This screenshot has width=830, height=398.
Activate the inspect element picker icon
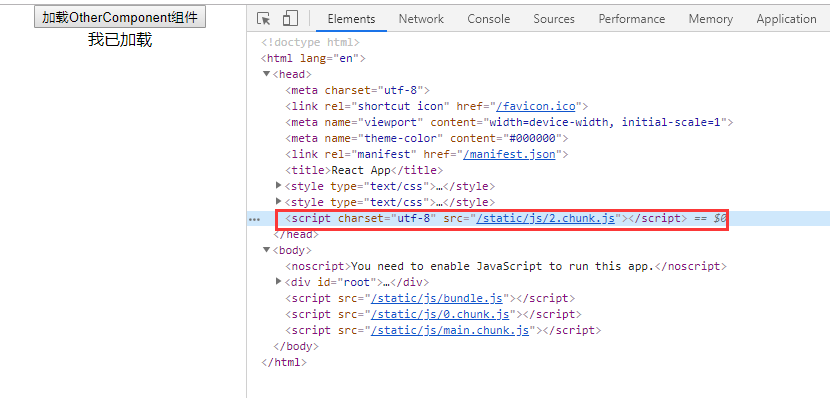pos(263,19)
